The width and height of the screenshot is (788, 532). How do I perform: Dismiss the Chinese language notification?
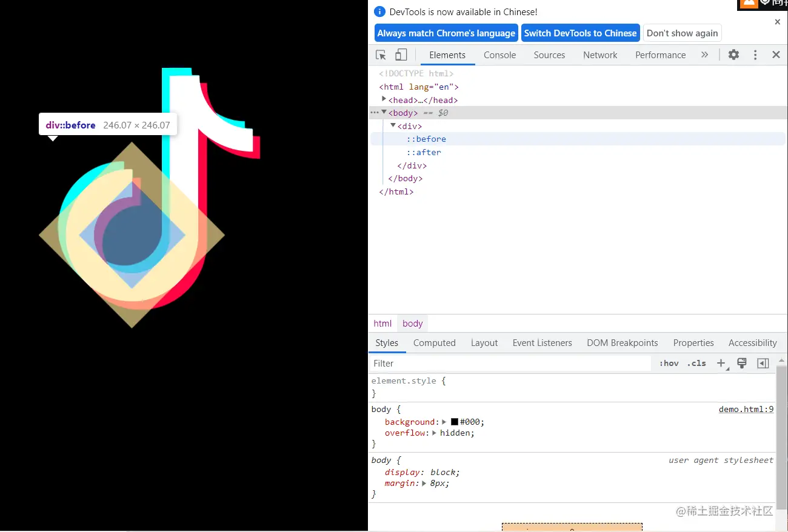coord(778,22)
